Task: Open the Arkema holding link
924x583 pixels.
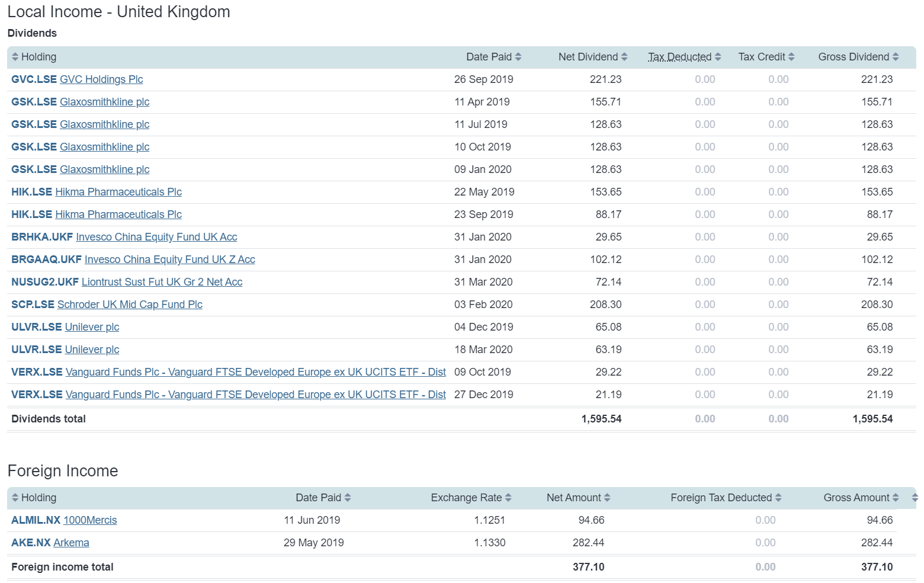Action: click(71, 543)
